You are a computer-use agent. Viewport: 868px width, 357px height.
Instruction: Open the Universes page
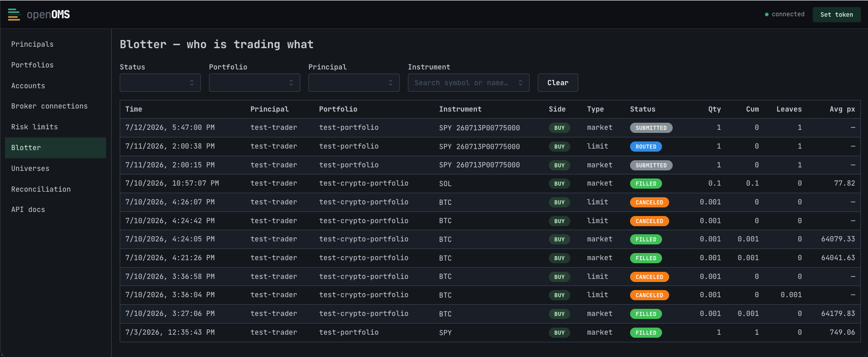tap(56, 168)
